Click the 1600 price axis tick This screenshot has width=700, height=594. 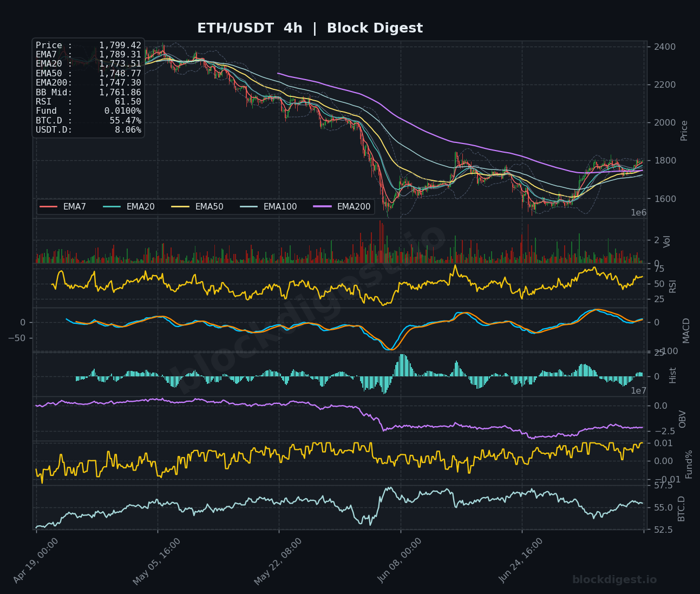[664, 199]
